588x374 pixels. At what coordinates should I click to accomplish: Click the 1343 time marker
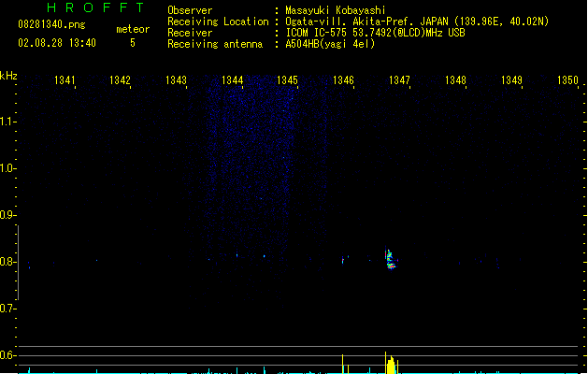pos(176,80)
